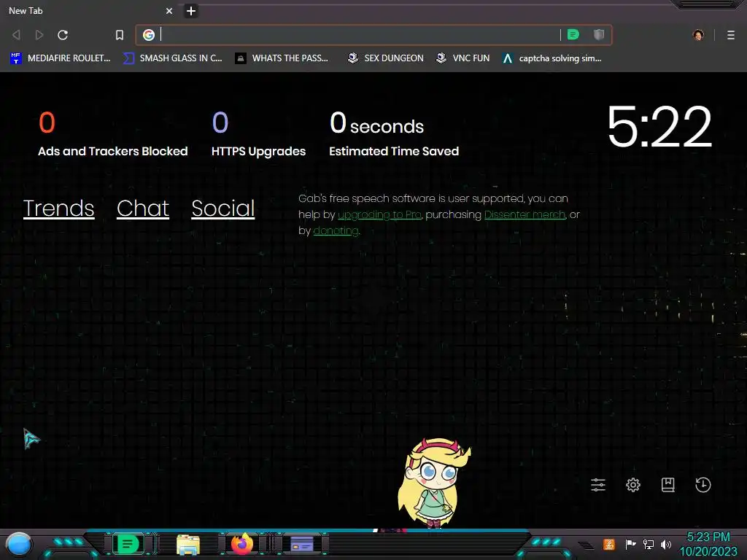The height and width of the screenshot is (560, 747).
Task: Close the New Tab tab
Action: pos(169,10)
